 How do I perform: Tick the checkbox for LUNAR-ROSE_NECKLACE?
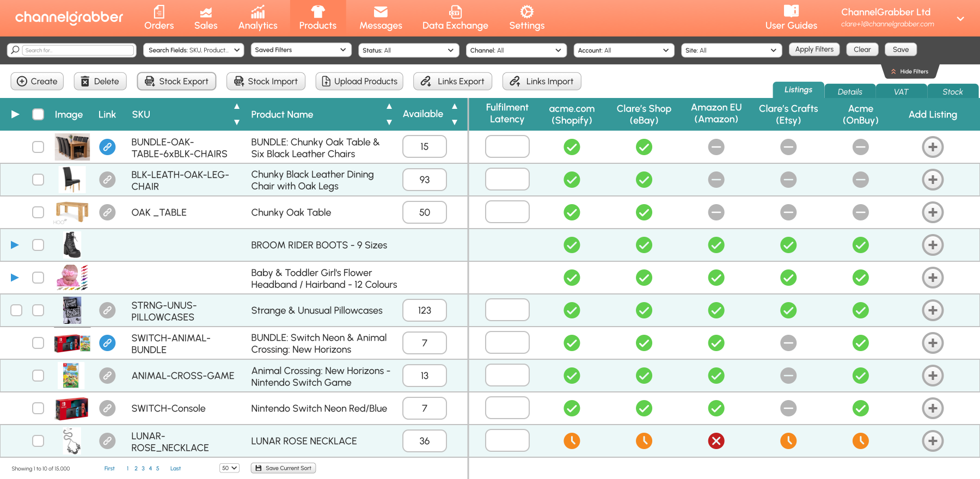coord(38,441)
